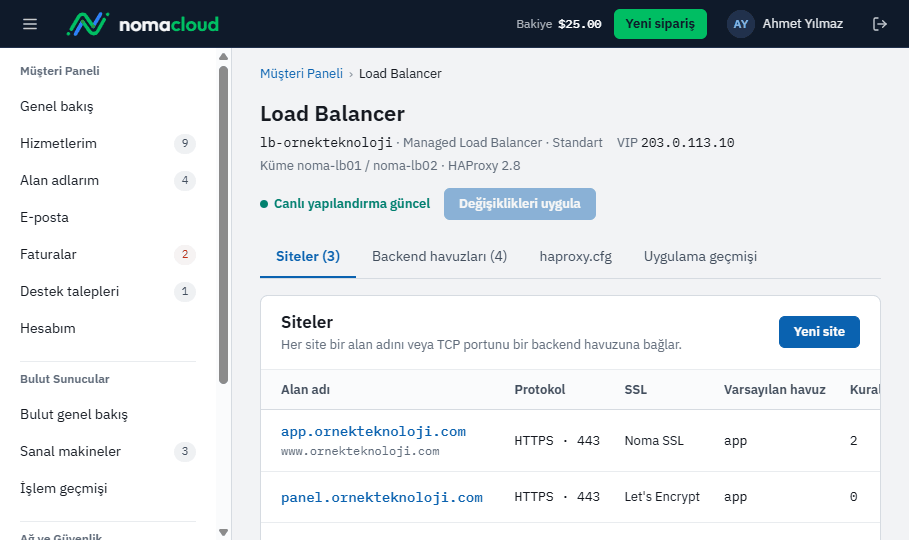The image size is (909, 540).
Task: Open Hesabım in the sidebar
Action: (x=108, y=328)
